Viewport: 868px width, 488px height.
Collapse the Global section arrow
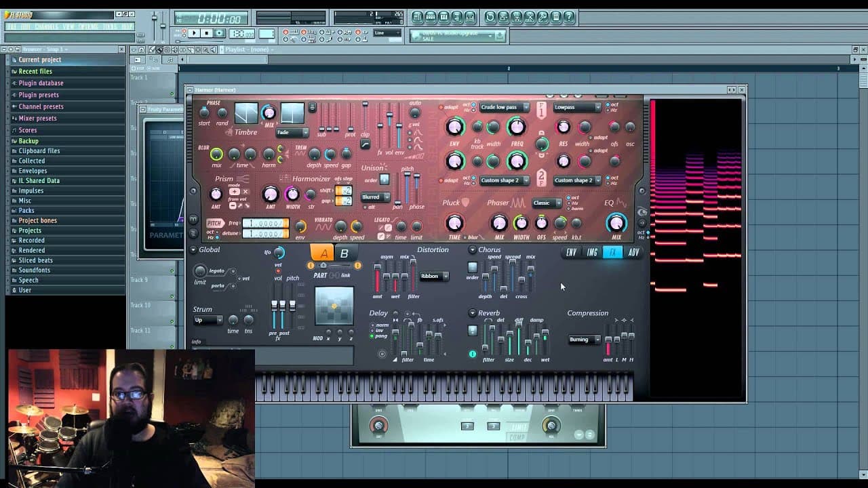click(x=193, y=250)
